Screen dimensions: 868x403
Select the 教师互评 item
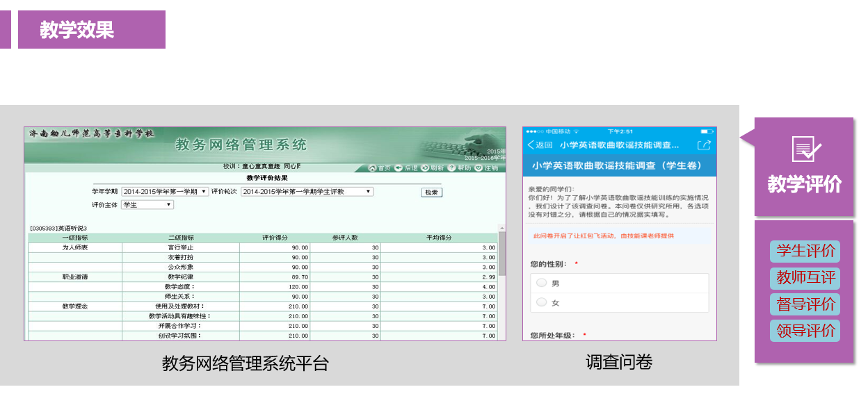[x=805, y=278]
